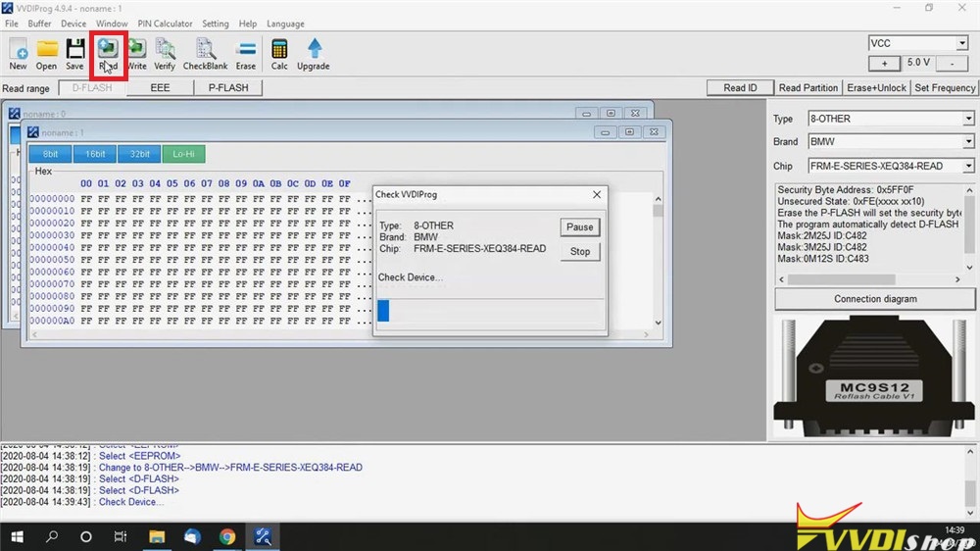Image resolution: width=980 pixels, height=551 pixels.
Task: Click the Set Frequency button
Action: [x=945, y=87]
